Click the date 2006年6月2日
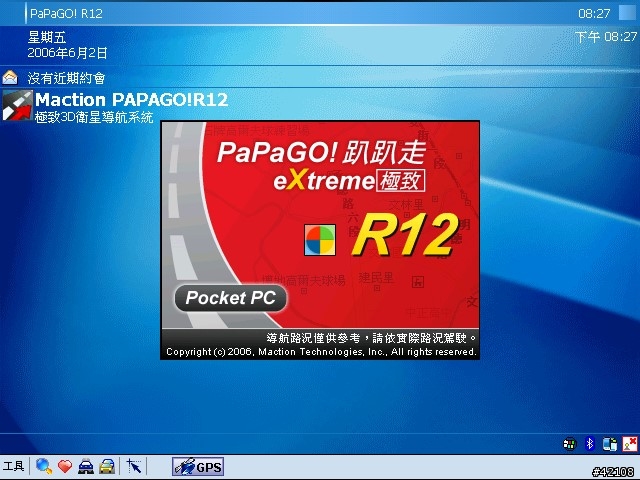The image size is (640, 480). click(67, 53)
